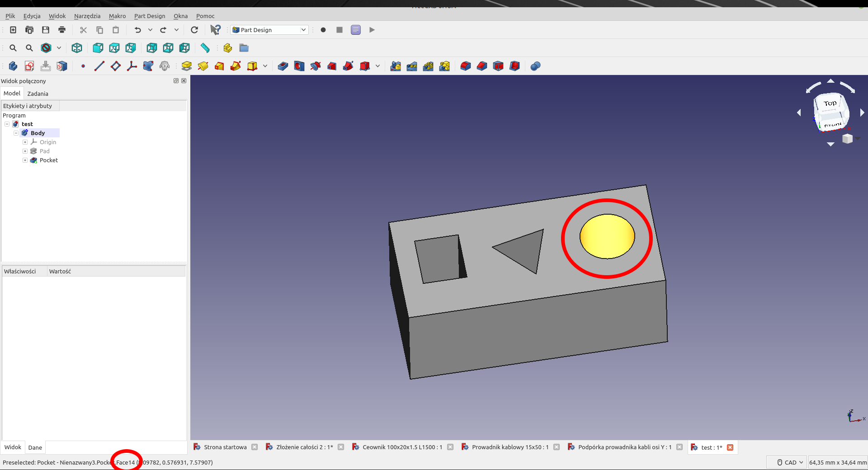
Task: Open the macros dialog
Action: coord(356,30)
